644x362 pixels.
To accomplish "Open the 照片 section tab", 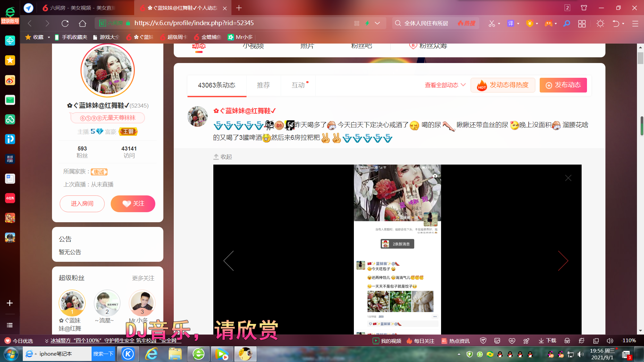I will [307, 46].
